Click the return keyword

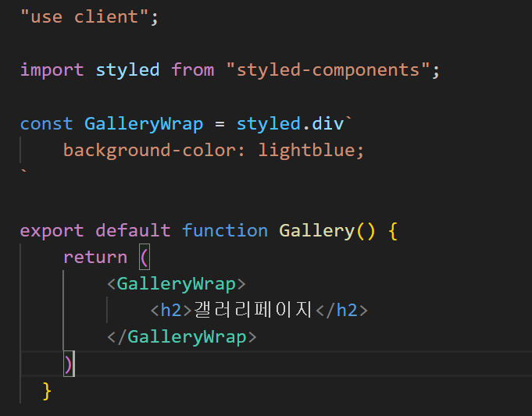point(95,258)
